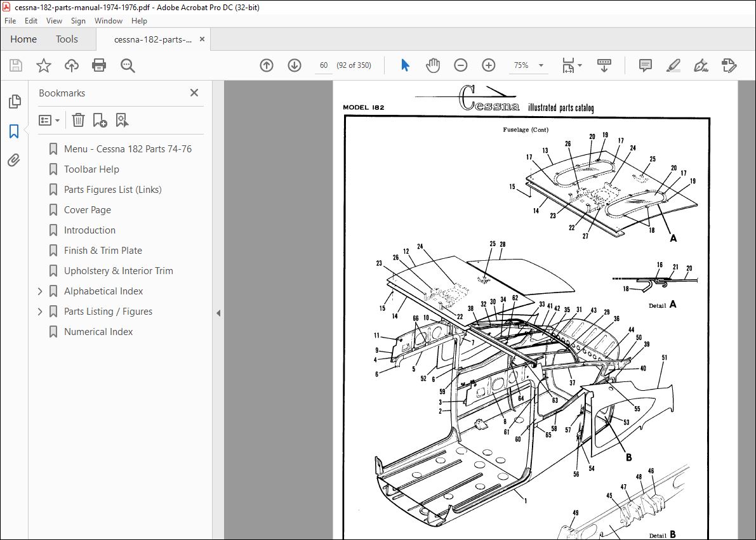Open the fit page options dropdown arrow
Screen dimensions: 756x540
[580, 65]
